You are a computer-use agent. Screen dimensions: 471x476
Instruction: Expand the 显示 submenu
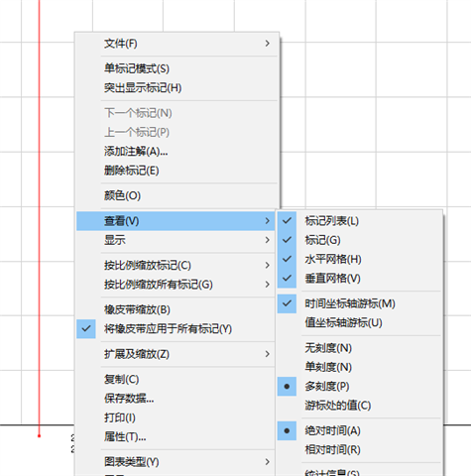click(177, 240)
